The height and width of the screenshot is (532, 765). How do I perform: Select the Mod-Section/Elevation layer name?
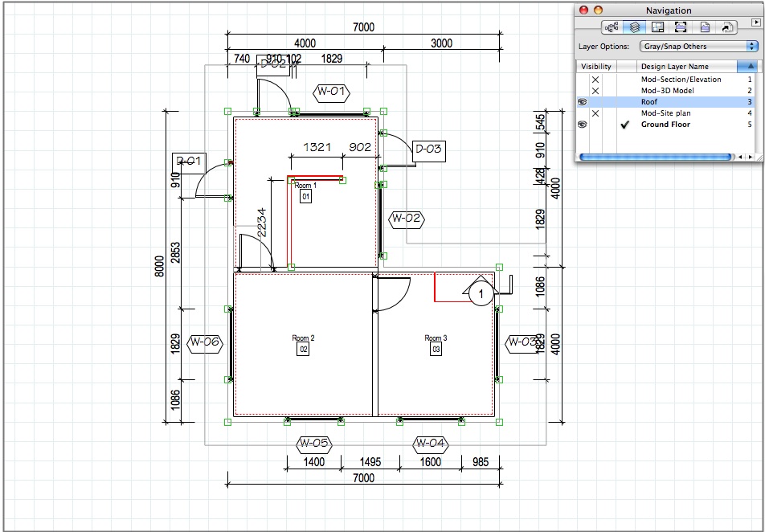click(681, 80)
